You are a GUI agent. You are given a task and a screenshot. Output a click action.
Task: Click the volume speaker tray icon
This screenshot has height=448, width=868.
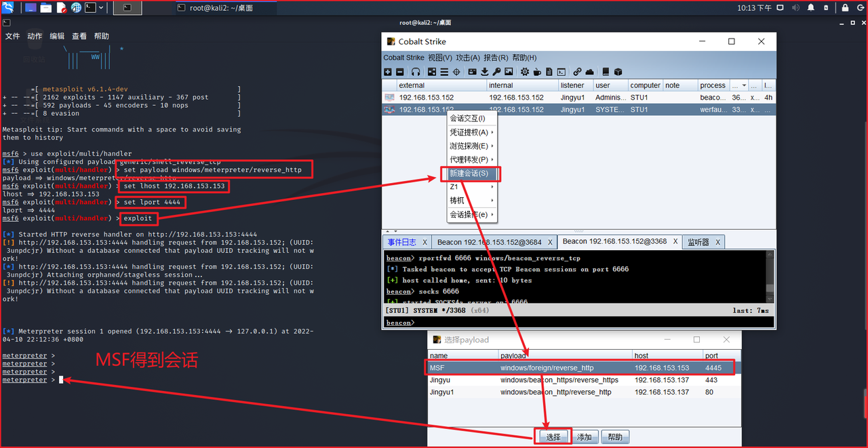(795, 7)
